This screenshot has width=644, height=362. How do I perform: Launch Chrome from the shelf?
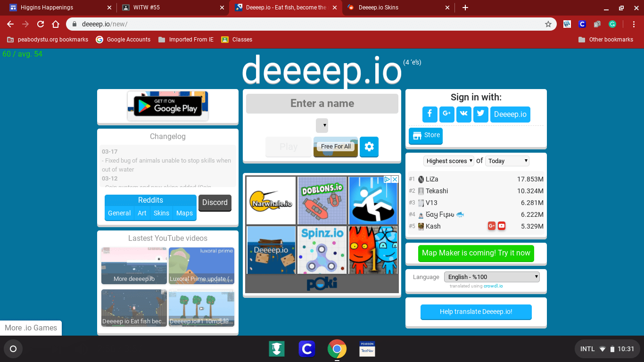[x=337, y=349]
